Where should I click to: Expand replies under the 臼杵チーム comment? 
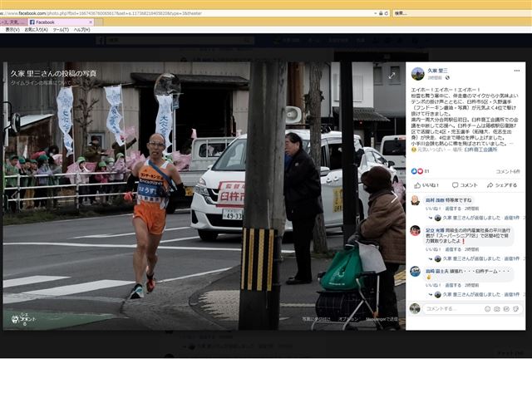480,294
